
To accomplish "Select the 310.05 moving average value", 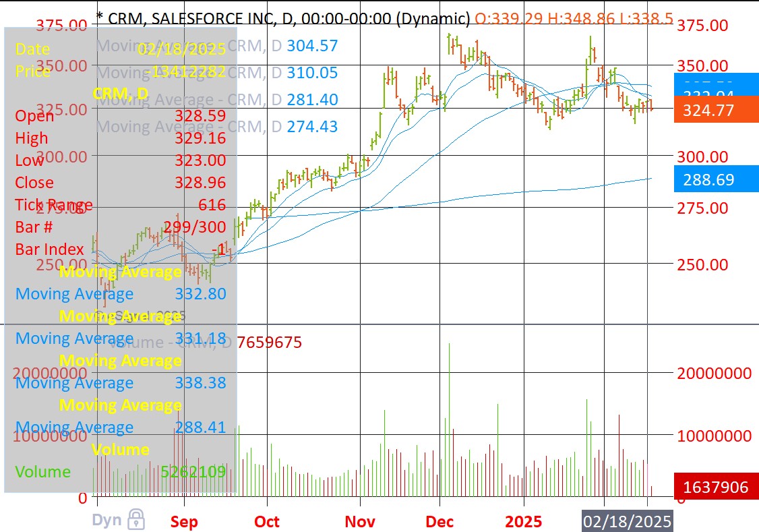I will [312, 73].
